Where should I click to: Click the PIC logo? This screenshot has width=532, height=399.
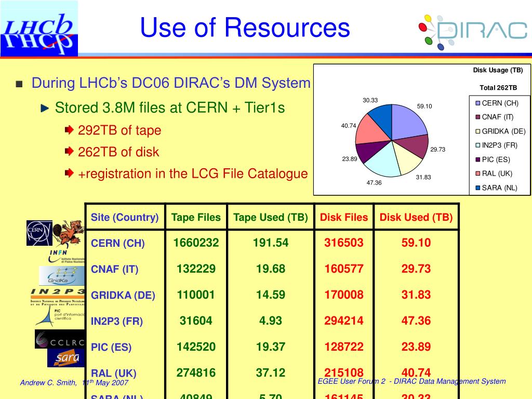pos(60,317)
